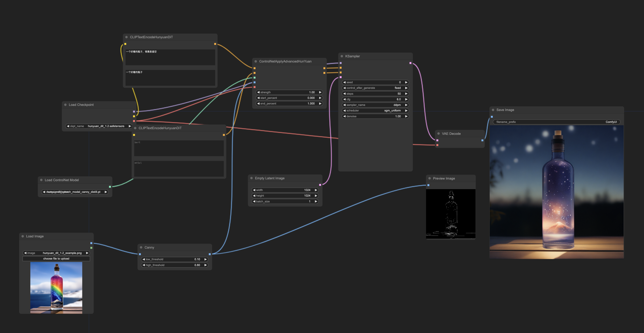Click the Canny node icon
Viewport: 644px width, 333px height.
click(x=141, y=247)
